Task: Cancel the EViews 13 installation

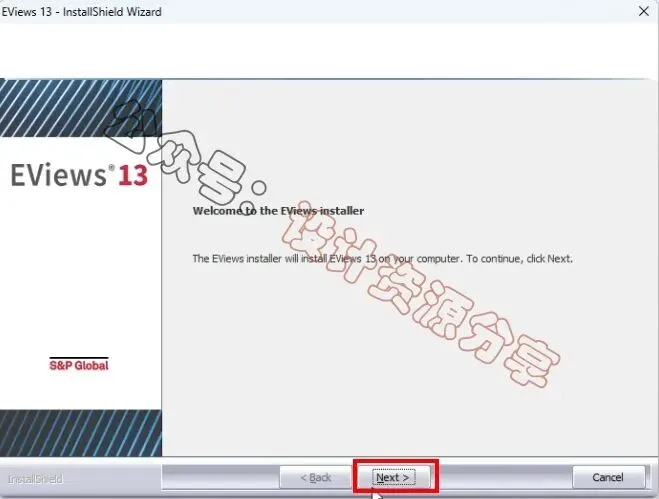Action: (608, 477)
